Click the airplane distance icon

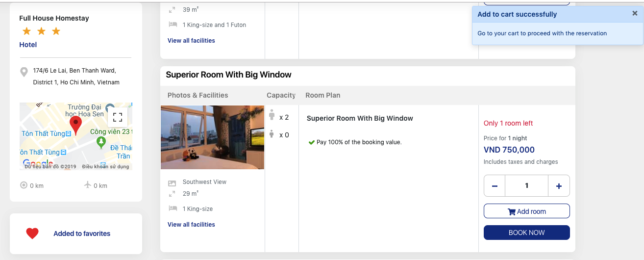click(88, 185)
